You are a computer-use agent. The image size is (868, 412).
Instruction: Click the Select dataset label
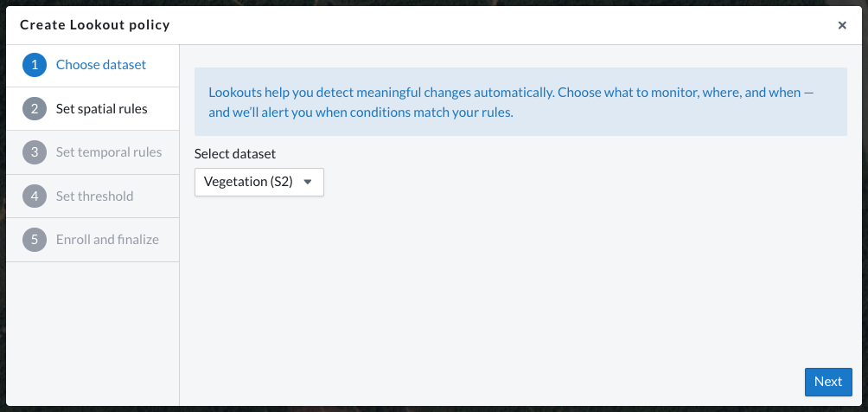235,153
